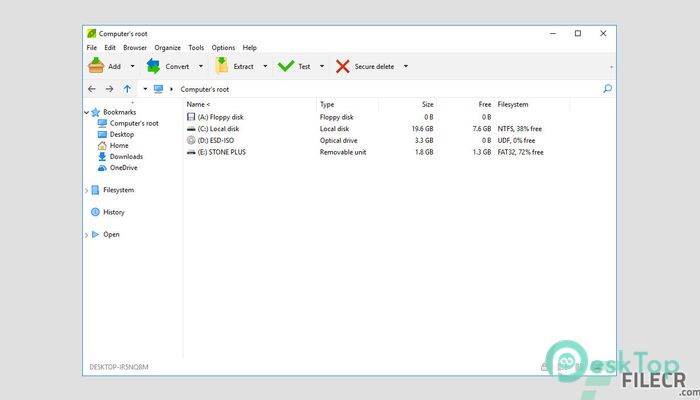Open the File menu

(x=92, y=47)
